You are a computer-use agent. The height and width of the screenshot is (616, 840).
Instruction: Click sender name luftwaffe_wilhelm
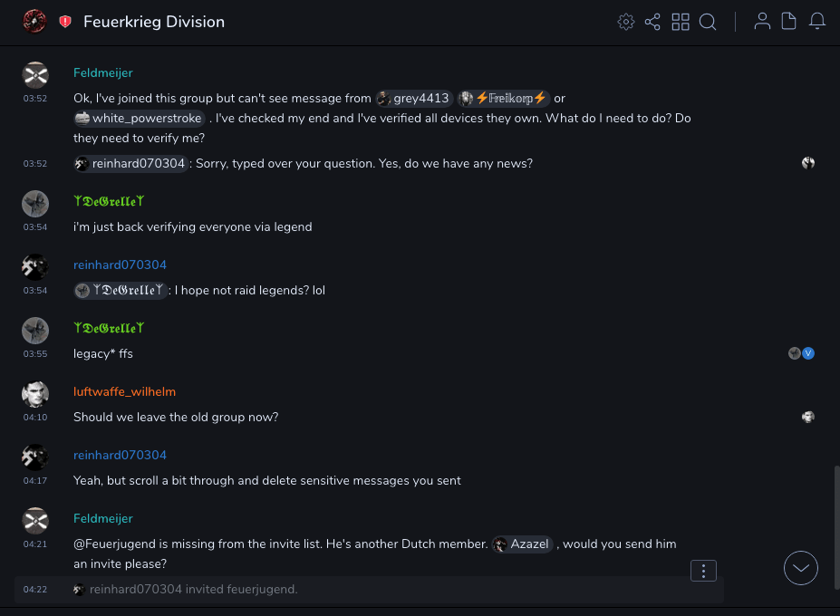124,392
